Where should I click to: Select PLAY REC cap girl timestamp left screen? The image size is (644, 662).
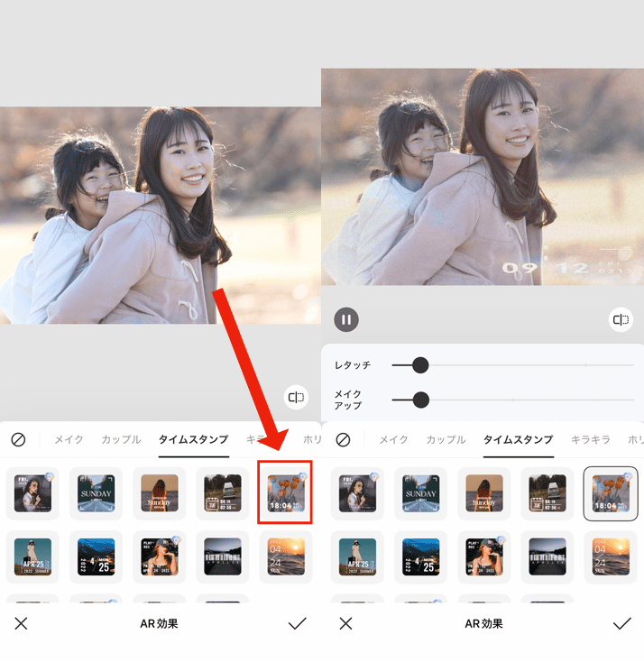pos(160,556)
